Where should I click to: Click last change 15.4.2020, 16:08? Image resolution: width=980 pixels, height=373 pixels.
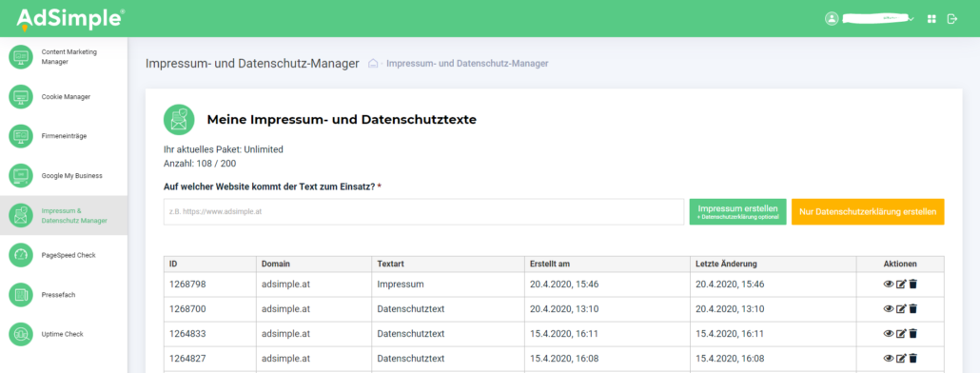[730, 358]
